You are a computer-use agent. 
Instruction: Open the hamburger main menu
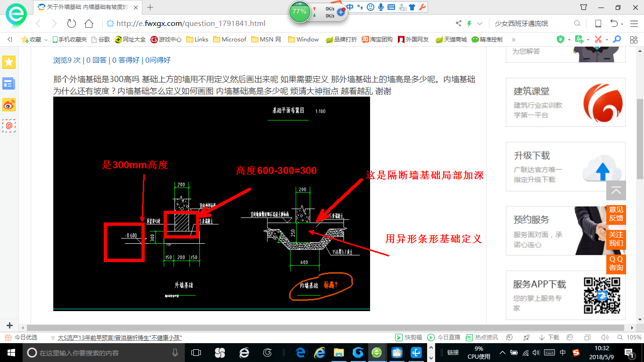(634, 24)
